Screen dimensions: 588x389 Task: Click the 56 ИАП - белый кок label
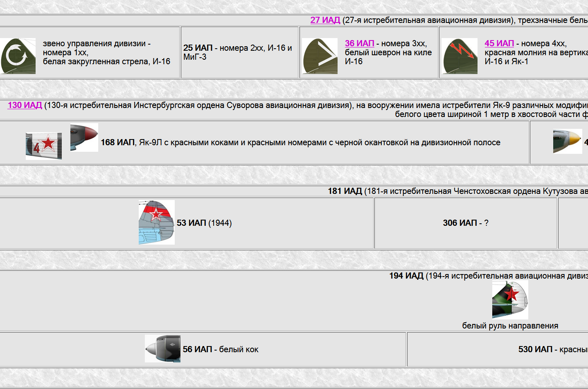click(x=221, y=349)
